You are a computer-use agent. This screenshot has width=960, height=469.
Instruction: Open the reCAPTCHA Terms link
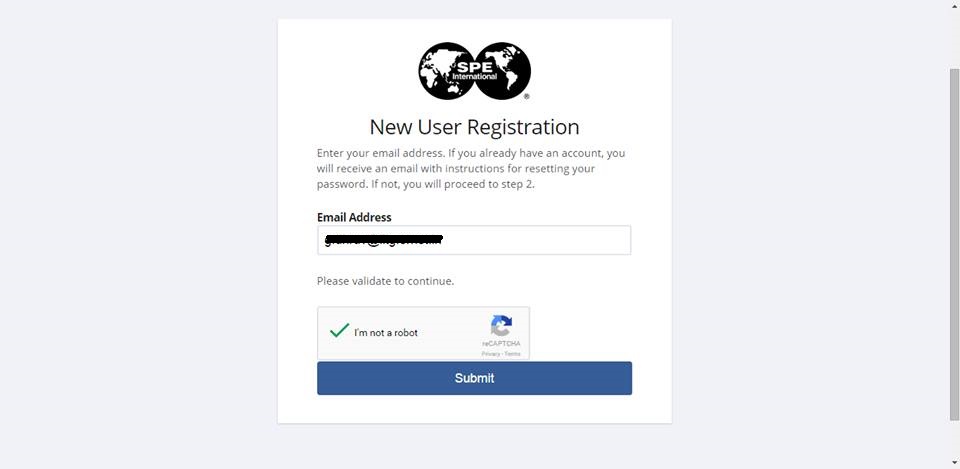tap(512, 354)
